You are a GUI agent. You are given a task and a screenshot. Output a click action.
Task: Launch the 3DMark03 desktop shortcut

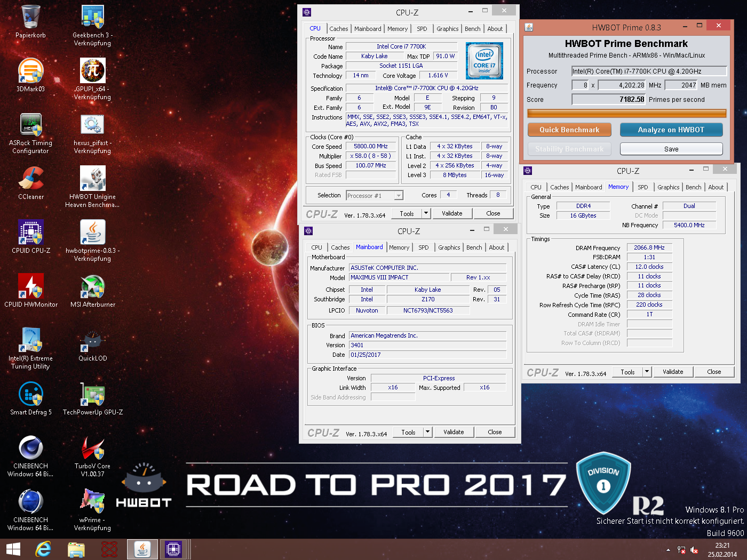(31, 71)
